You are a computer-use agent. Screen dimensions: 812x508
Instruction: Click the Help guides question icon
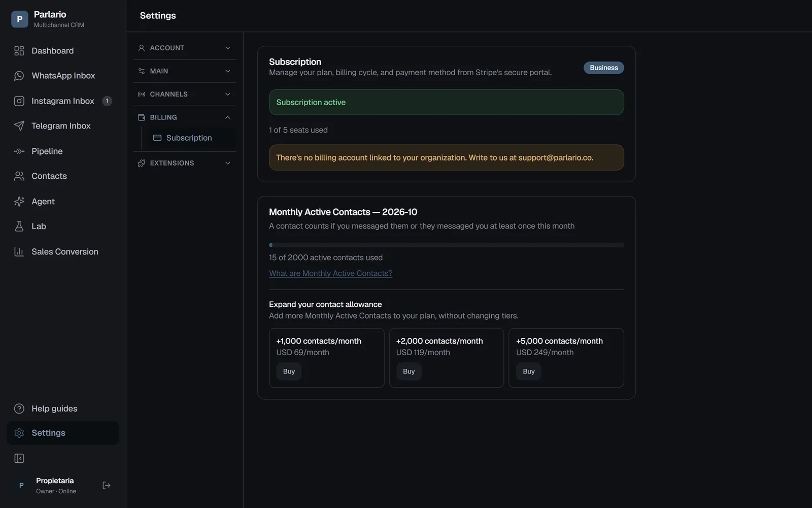click(x=19, y=409)
